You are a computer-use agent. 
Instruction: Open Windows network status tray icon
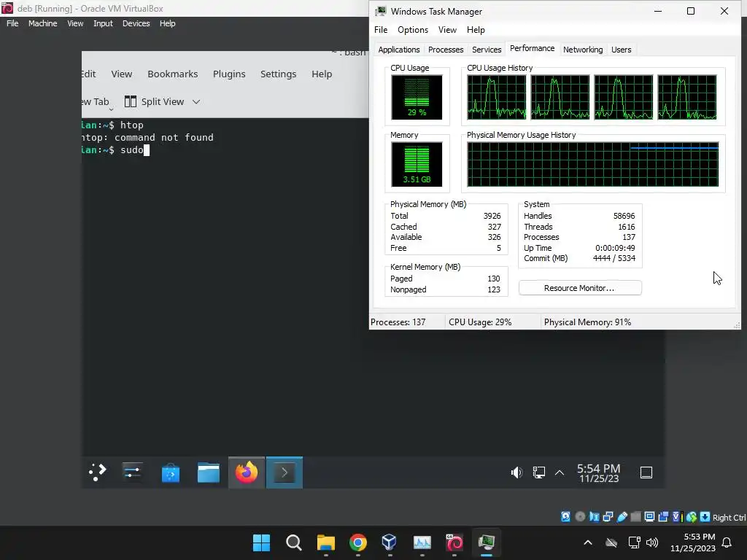coord(634,542)
